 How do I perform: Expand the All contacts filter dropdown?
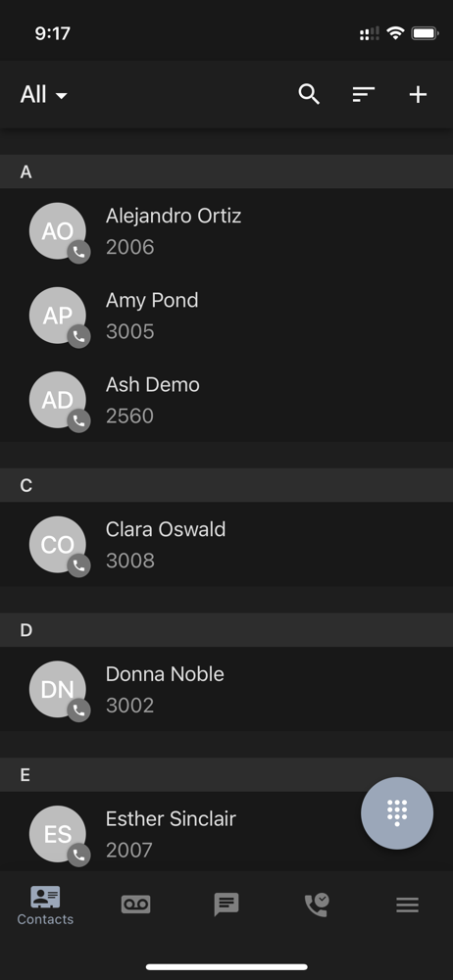44,95
